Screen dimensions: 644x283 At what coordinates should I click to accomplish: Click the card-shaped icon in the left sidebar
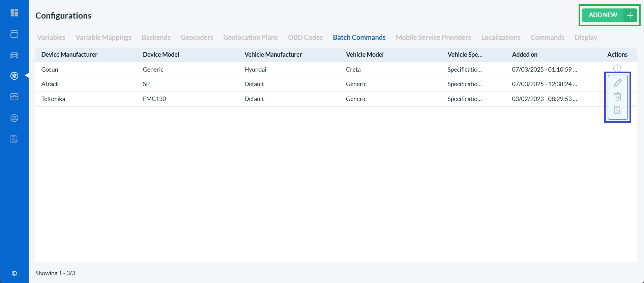pos(14,97)
